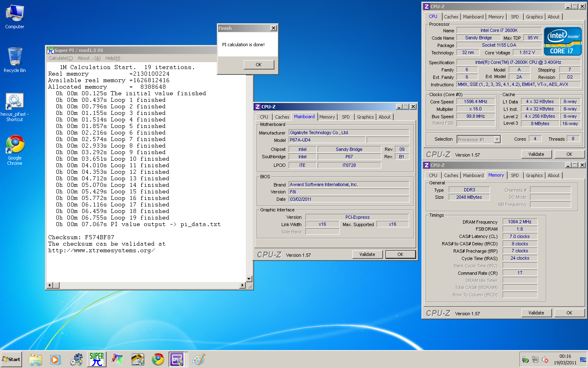Click Validate in the Mainboard CPU-Z window

367,254
